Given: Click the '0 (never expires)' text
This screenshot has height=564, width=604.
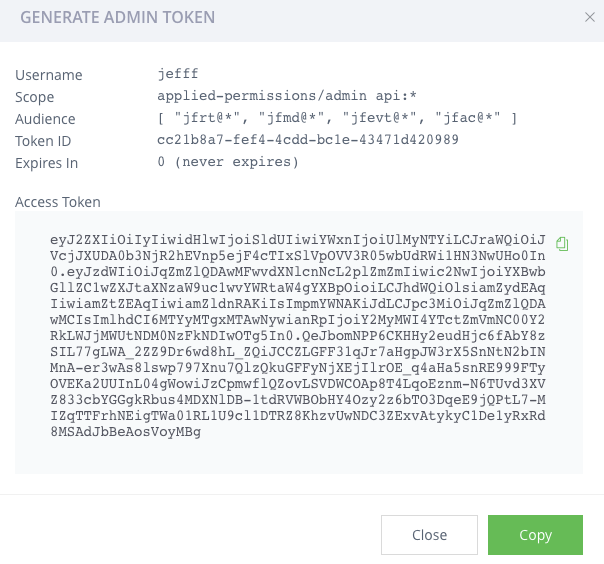Looking at the screenshot, I should coord(228,162).
